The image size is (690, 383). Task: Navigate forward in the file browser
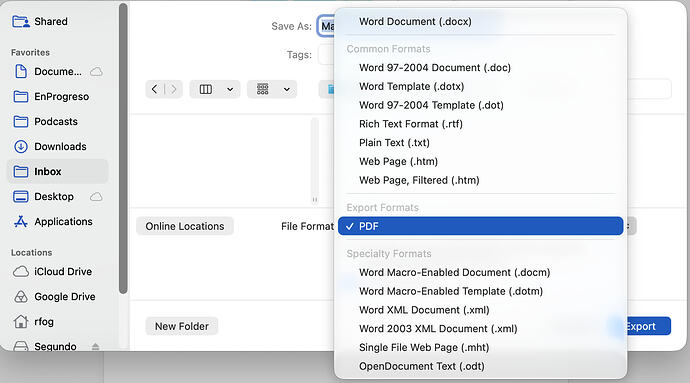tap(174, 89)
